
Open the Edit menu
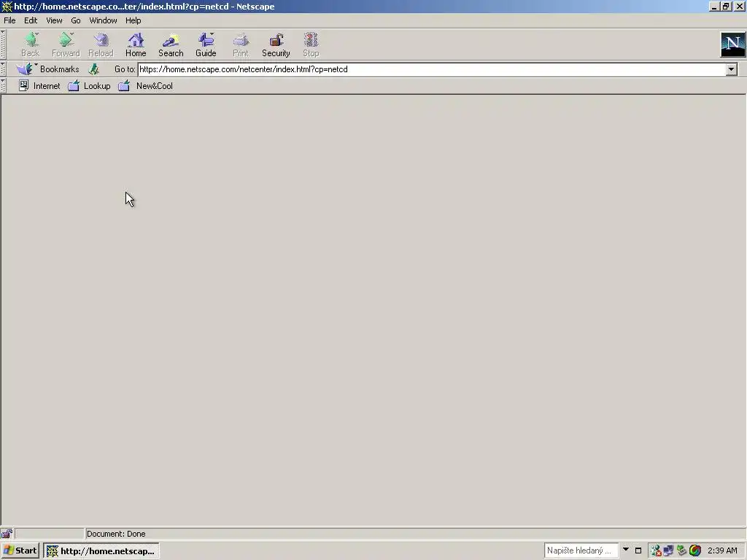coord(31,20)
